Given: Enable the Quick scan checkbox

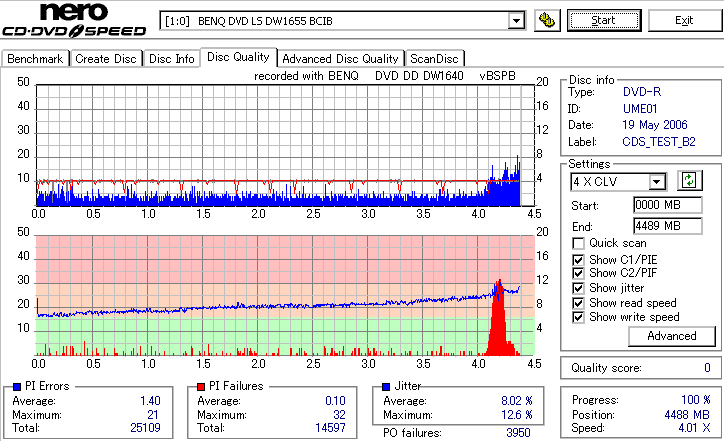Looking at the screenshot, I should click(x=578, y=243).
